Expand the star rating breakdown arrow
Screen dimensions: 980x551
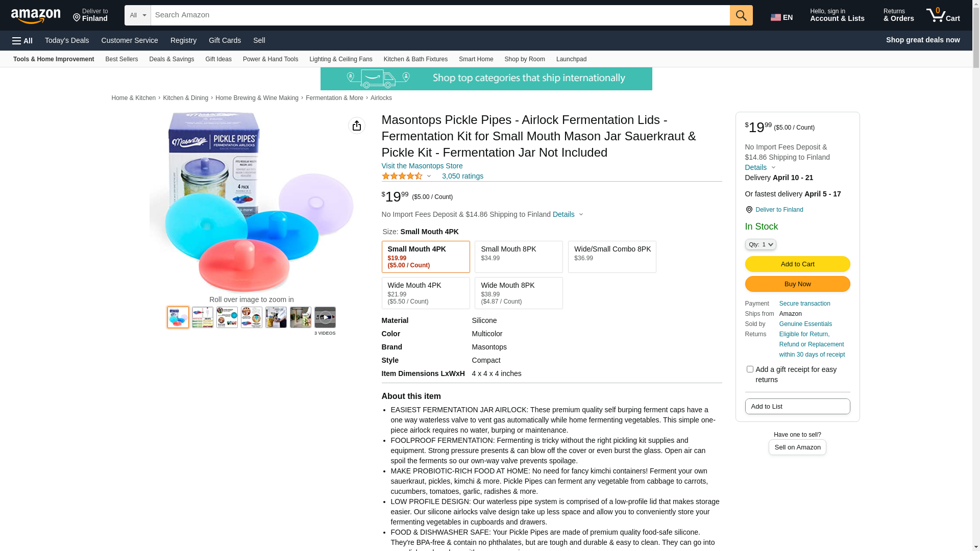pos(429,177)
